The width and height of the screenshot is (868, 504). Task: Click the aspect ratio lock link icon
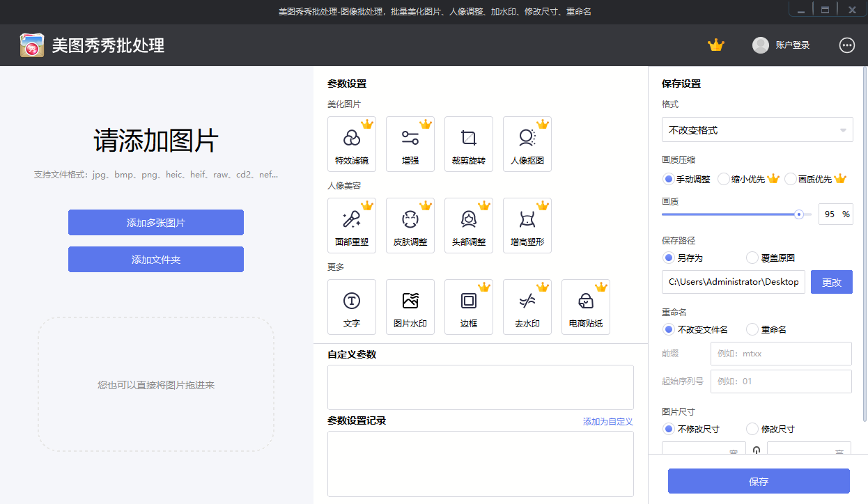click(x=757, y=451)
